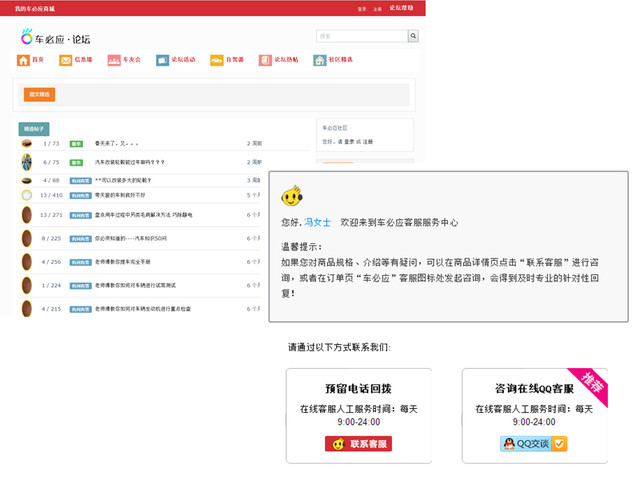
Task: Open the 自驾游 menu link
Action: (235, 60)
